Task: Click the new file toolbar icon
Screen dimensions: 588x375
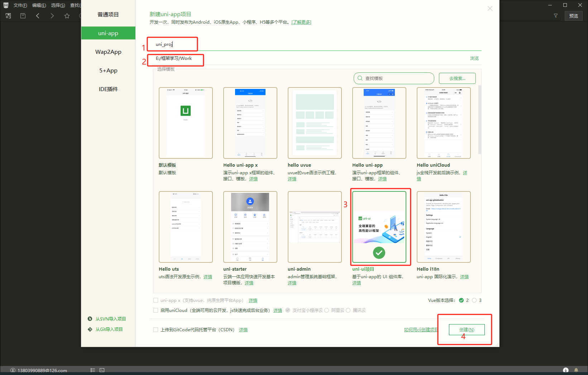Action: (8, 16)
